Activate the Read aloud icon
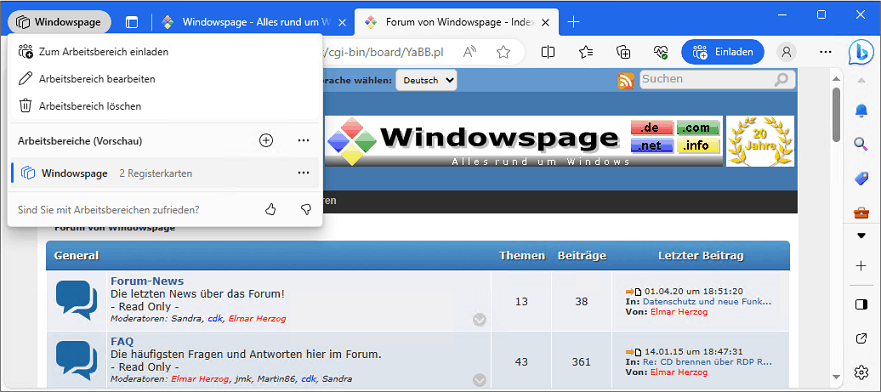This screenshot has width=881, height=392. [x=469, y=52]
